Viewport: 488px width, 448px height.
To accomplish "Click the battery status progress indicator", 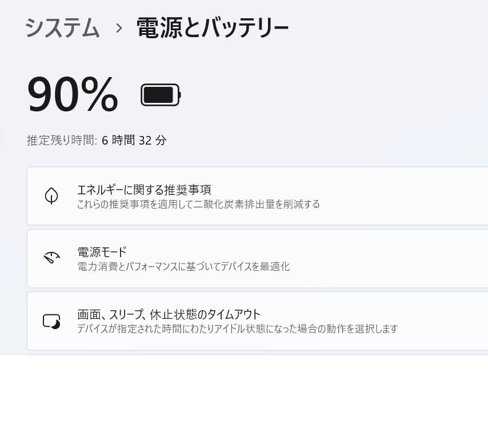I will click(x=160, y=94).
